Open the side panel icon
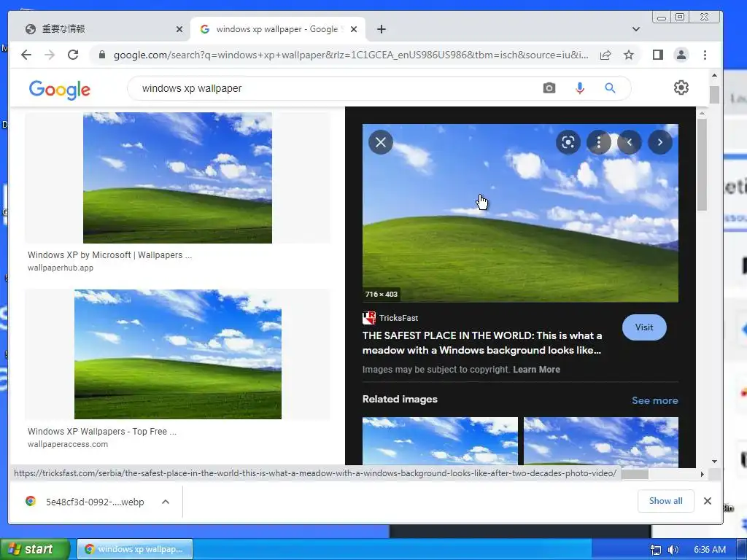The height and width of the screenshot is (560, 747). [x=658, y=55]
